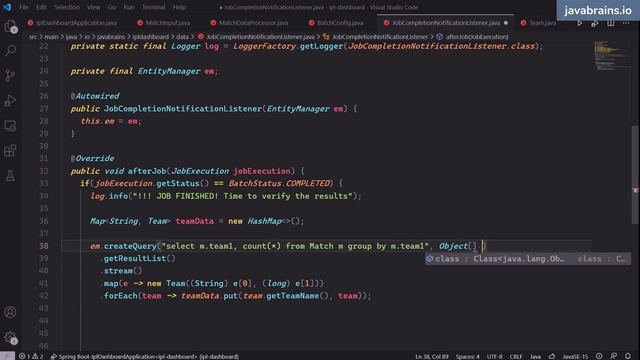The height and width of the screenshot is (360, 640).
Task: Open the Search view in the activity bar
Action: tap(10, 51)
